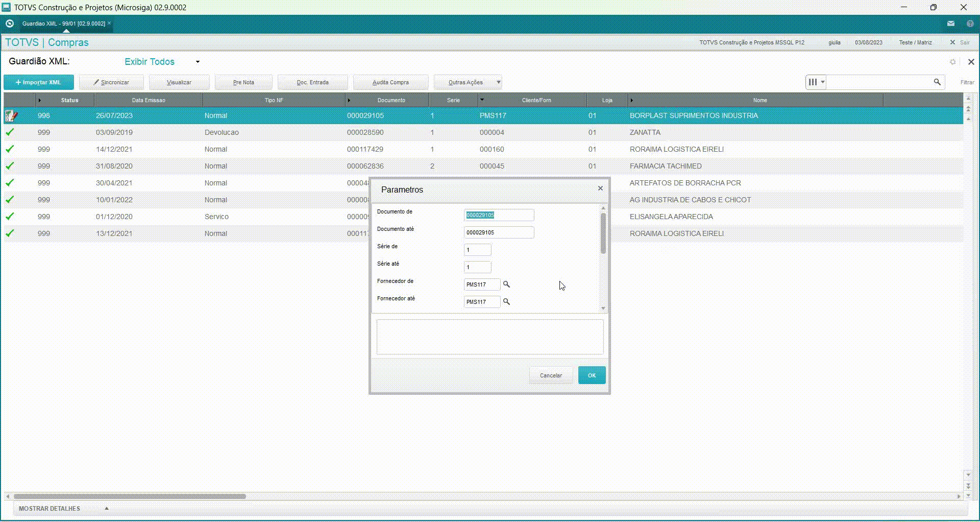
Task: Click the edit status icon of row 998
Action: [11, 116]
